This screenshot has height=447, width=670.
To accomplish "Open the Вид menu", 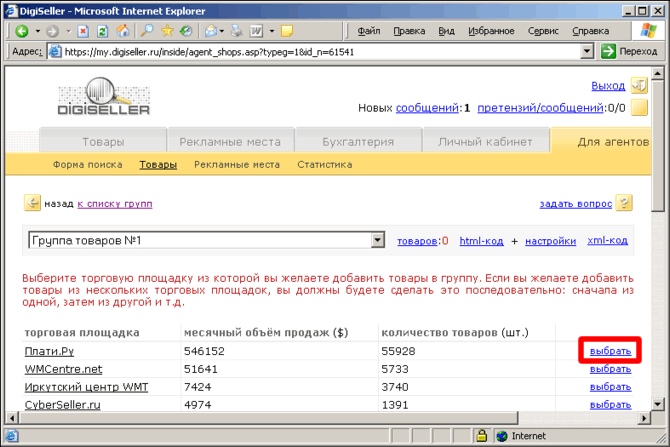I will (x=446, y=31).
